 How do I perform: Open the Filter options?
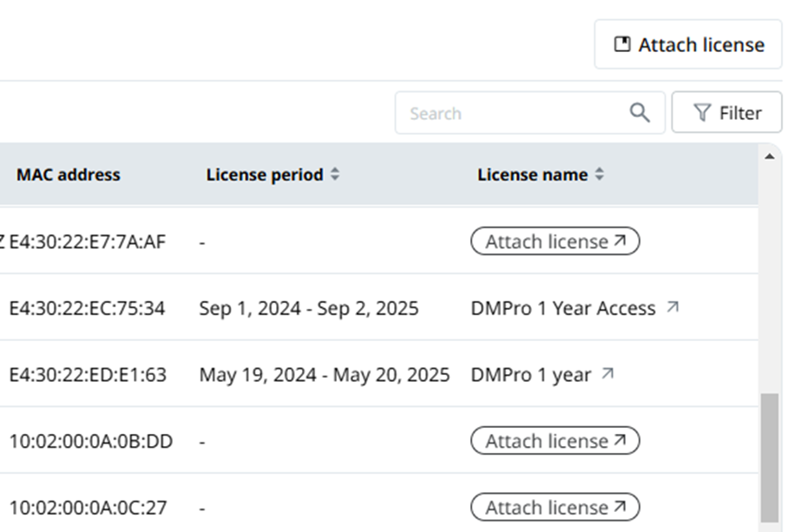[726, 113]
